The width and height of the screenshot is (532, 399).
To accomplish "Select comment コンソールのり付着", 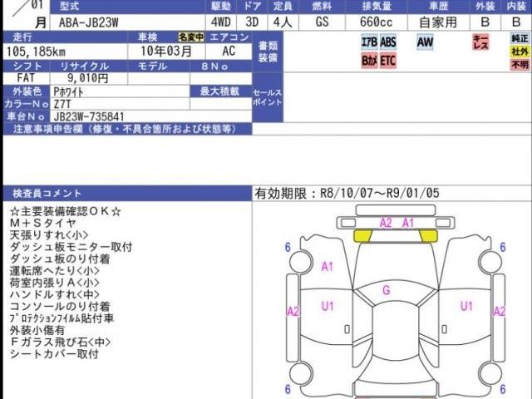I will tap(60, 307).
